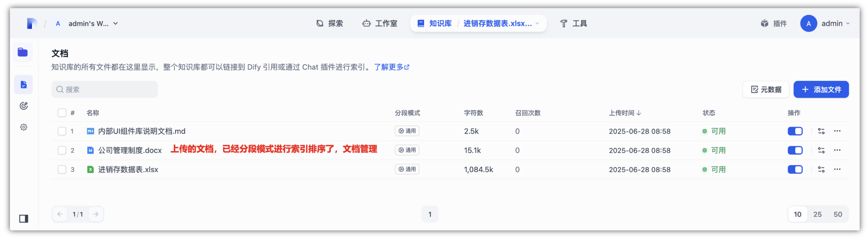Select the Documents sidebar icon

click(x=23, y=85)
